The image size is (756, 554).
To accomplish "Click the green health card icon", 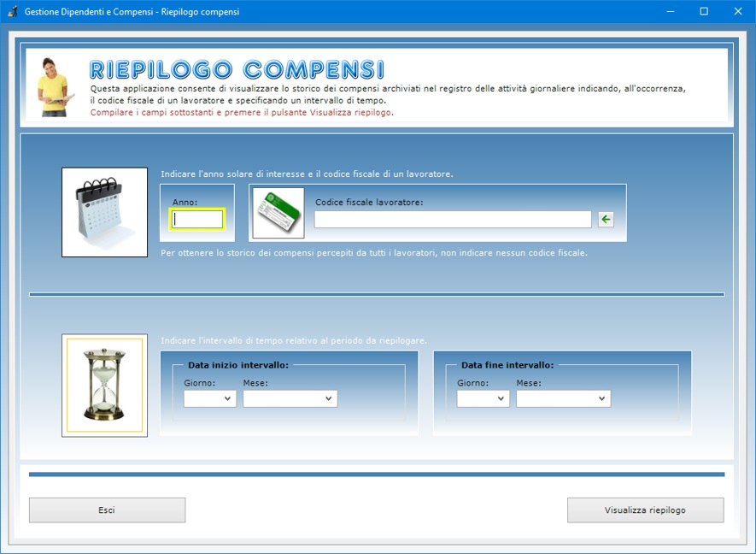I will (278, 213).
